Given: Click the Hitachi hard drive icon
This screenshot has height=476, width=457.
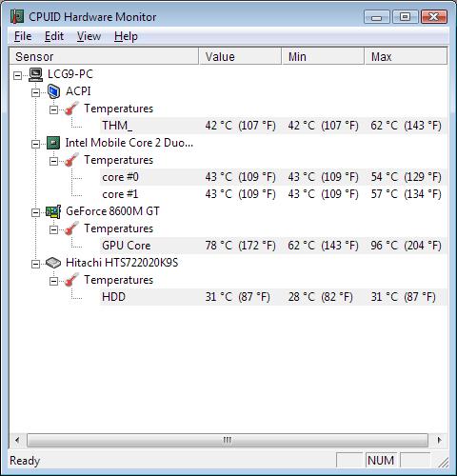Looking at the screenshot, I should [53, 263].
